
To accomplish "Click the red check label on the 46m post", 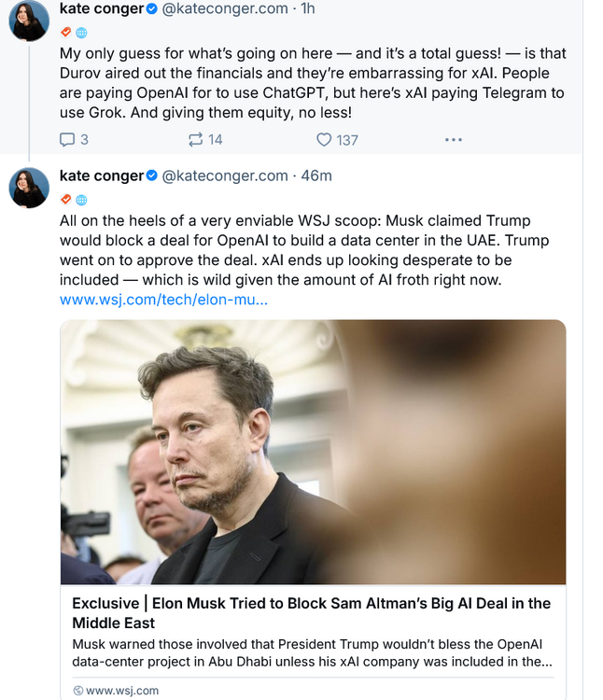I will [65, 200].
